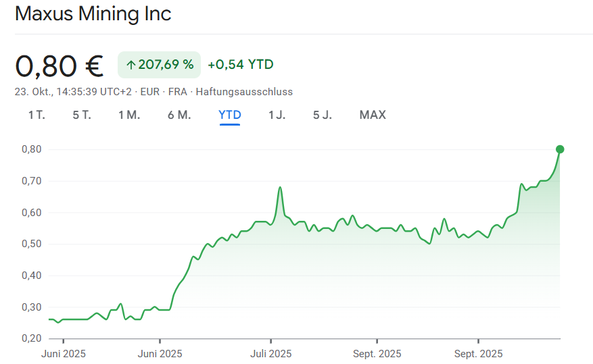Viewport: 593px width, 364px height.
Task: Switch chart to 1J. range
Action: 277,115
